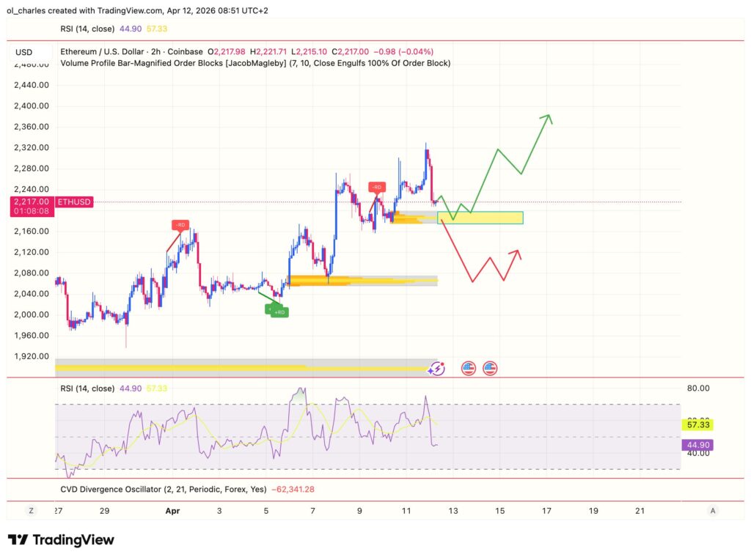Click the Apr label on the time axis

pos(172,511)
